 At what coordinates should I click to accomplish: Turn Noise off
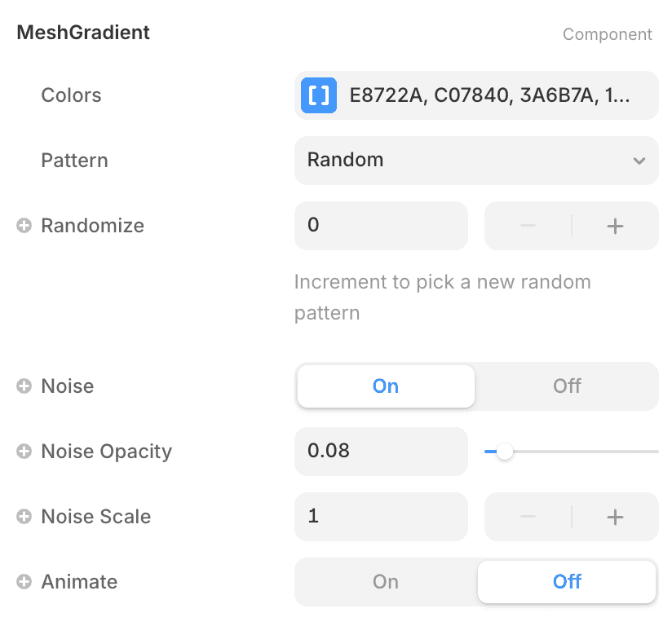click(567, 386)
